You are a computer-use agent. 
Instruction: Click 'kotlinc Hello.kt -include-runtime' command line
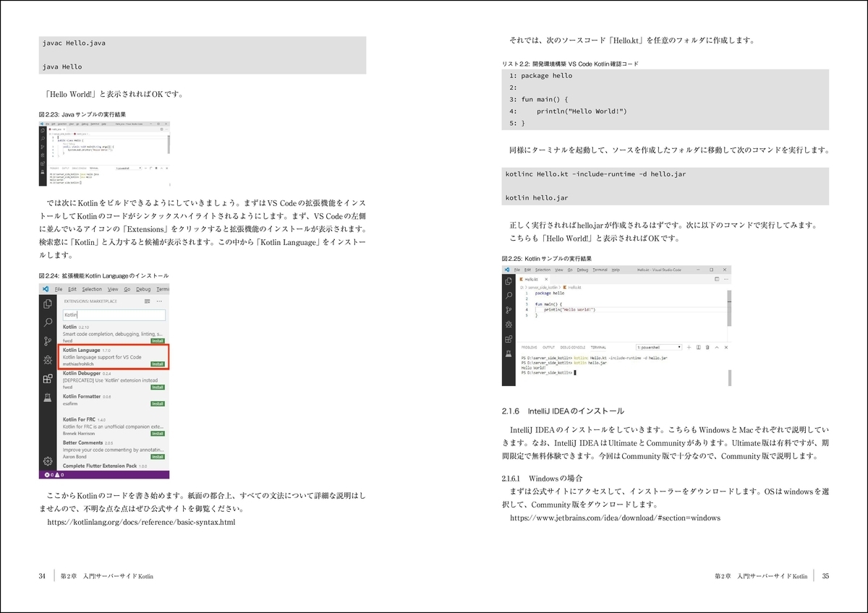point(596,174)
